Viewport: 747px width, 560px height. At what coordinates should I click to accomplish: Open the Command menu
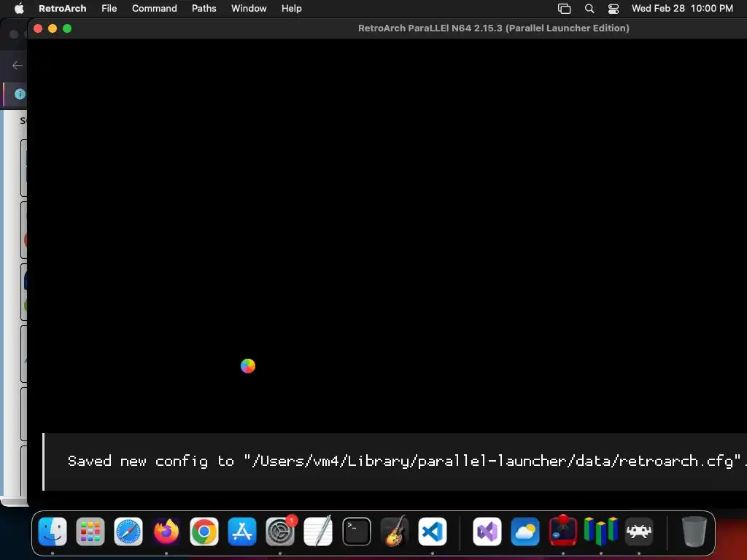[155, 8]
